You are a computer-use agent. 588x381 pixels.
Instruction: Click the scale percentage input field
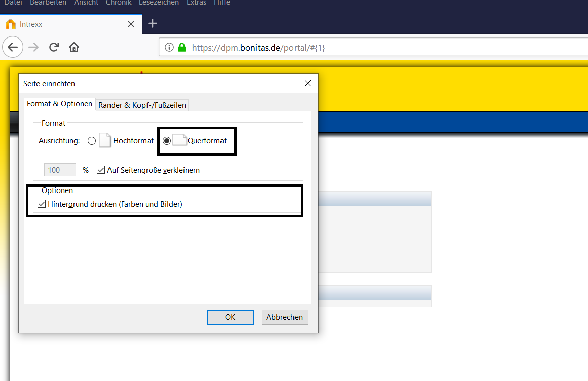[x=60, y=170]
